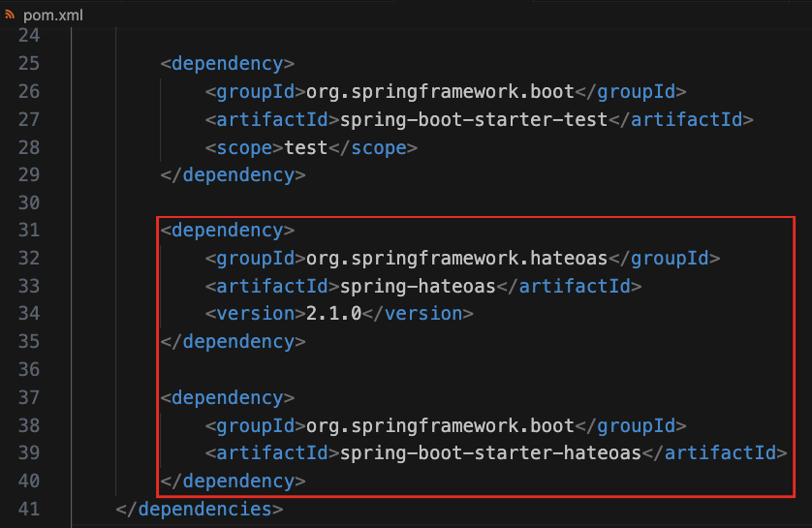Click line number 28 in gutter
Viewport: 812px width, 528px height.
(x=29, y=148)
